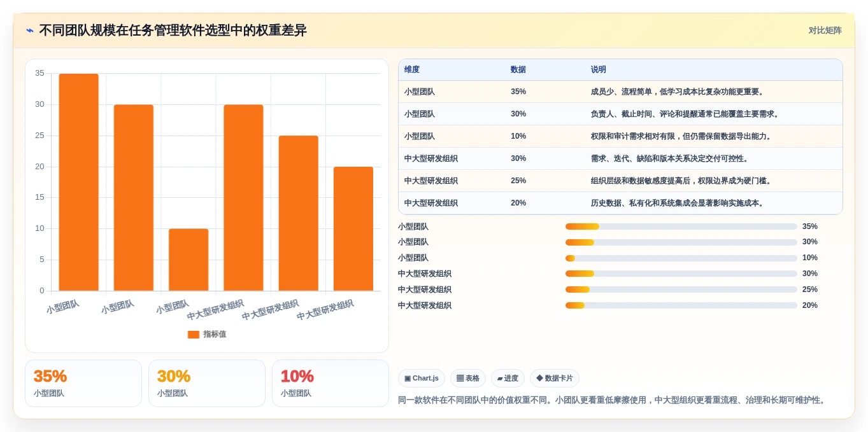This screenshot has width=868, height=432.
Task: Click the 25% label beside the progress bar
Action: pos(810,289)
